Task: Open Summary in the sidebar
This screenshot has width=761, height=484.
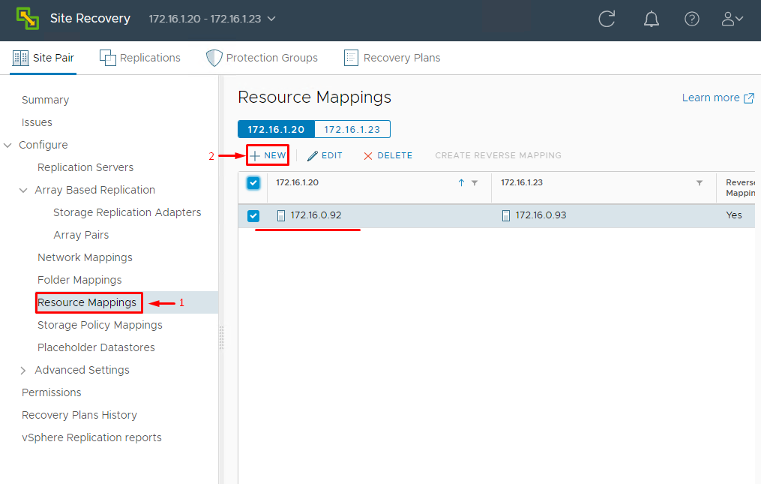Action: tap(45, 100)
